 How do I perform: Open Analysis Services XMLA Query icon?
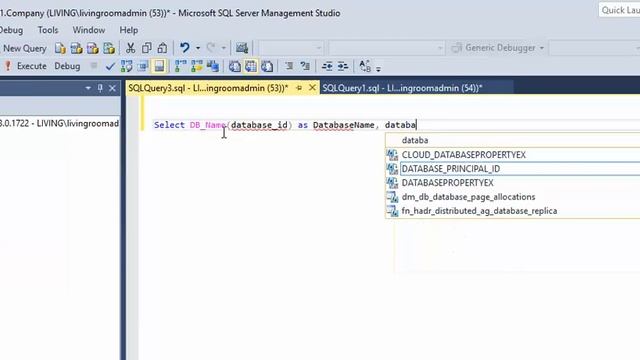click(x=109, y=48)
